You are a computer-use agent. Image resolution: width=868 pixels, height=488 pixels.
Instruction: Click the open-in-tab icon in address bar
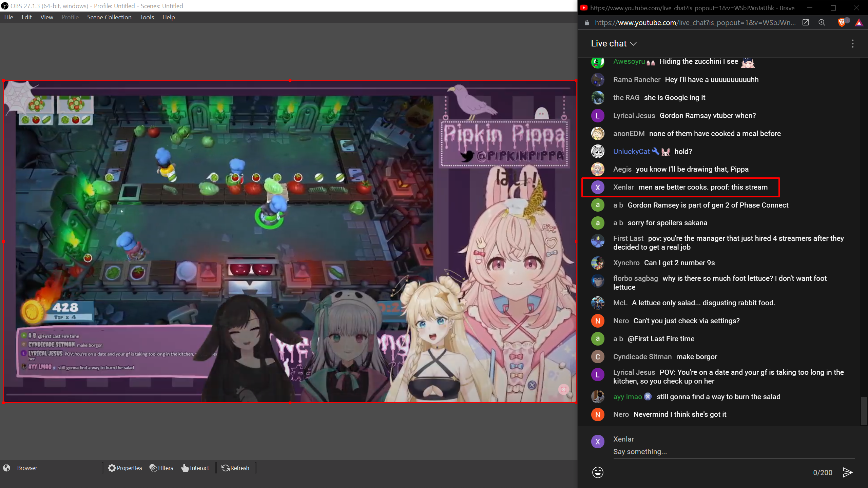[806, 23]
